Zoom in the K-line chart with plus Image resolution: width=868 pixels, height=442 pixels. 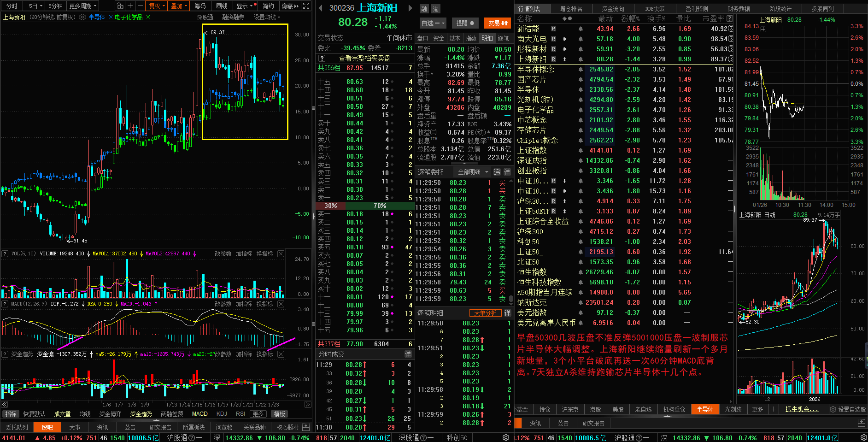130,6
